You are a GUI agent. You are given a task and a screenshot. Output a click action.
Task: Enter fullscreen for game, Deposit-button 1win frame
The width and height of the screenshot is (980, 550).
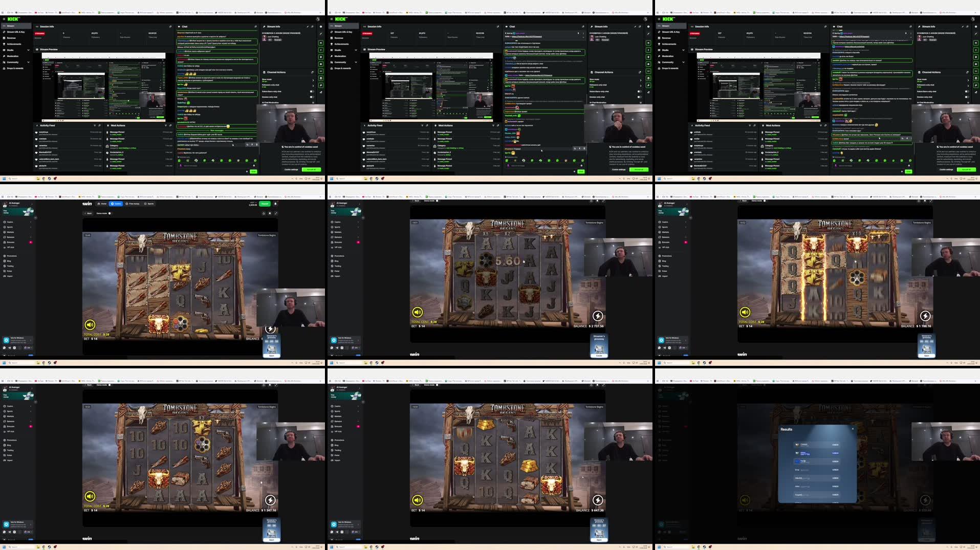coord(276,213)
